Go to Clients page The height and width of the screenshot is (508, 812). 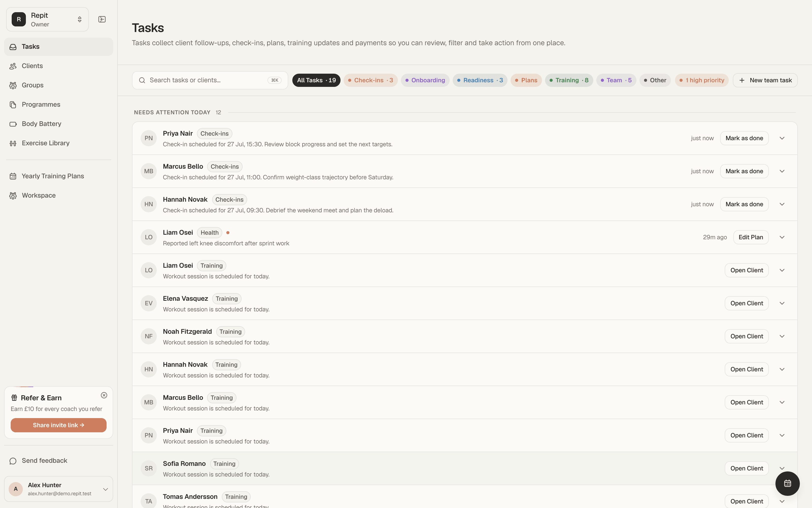(58, 66)
